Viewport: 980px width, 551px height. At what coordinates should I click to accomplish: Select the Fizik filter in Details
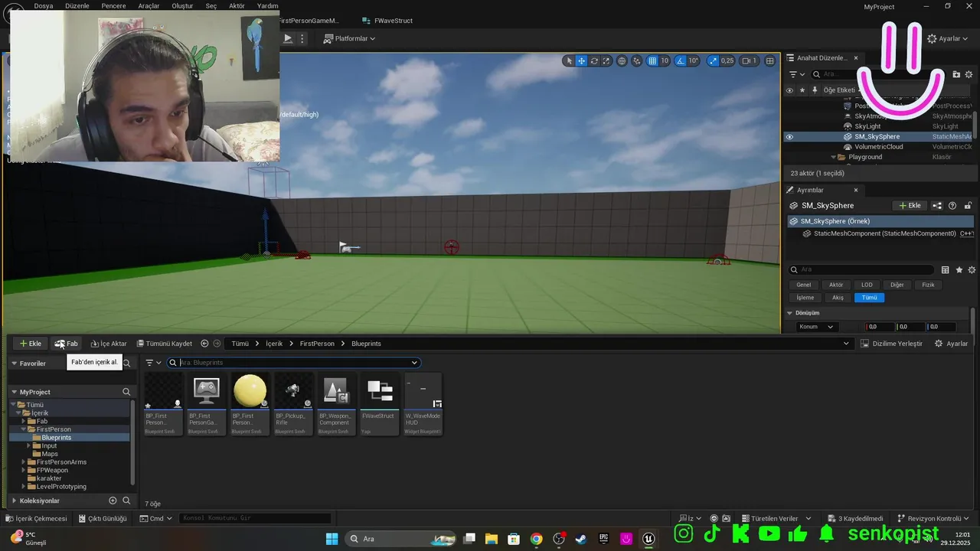pos(928,285)
